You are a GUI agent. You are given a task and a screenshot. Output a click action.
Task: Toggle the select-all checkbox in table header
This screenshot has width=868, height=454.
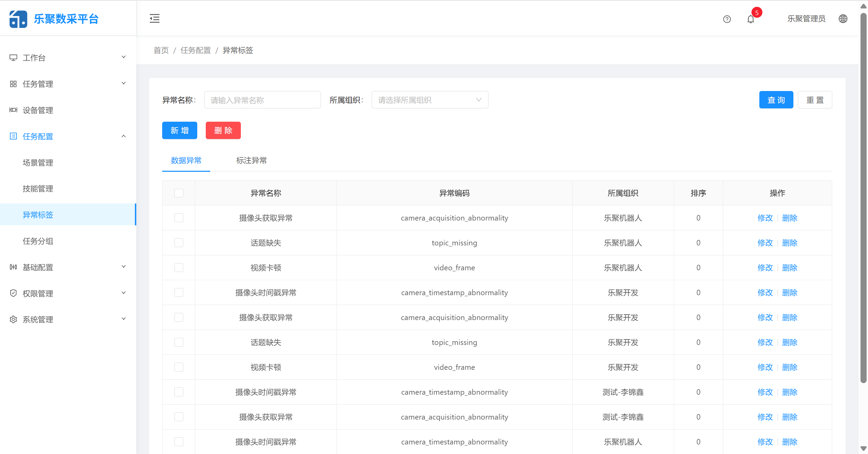tap(179, 193)
